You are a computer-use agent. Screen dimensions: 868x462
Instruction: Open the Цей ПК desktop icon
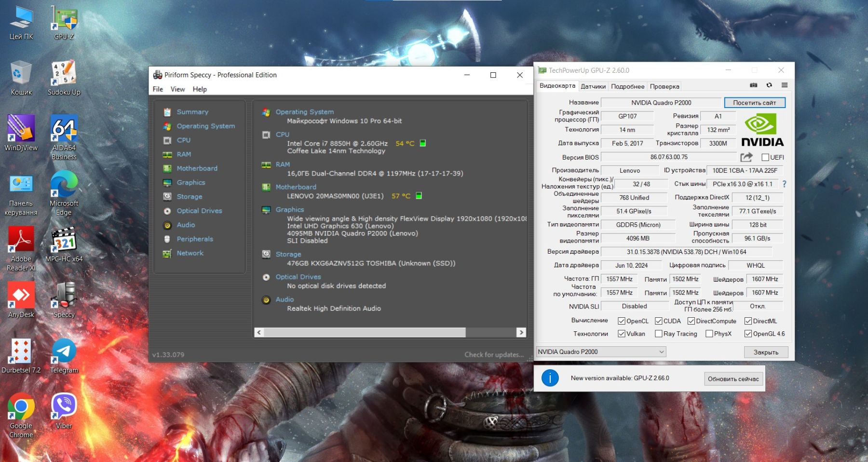click(21, 22)
